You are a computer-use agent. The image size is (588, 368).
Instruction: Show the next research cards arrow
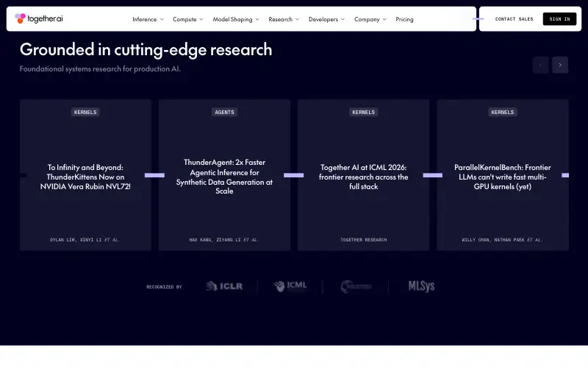560,65
